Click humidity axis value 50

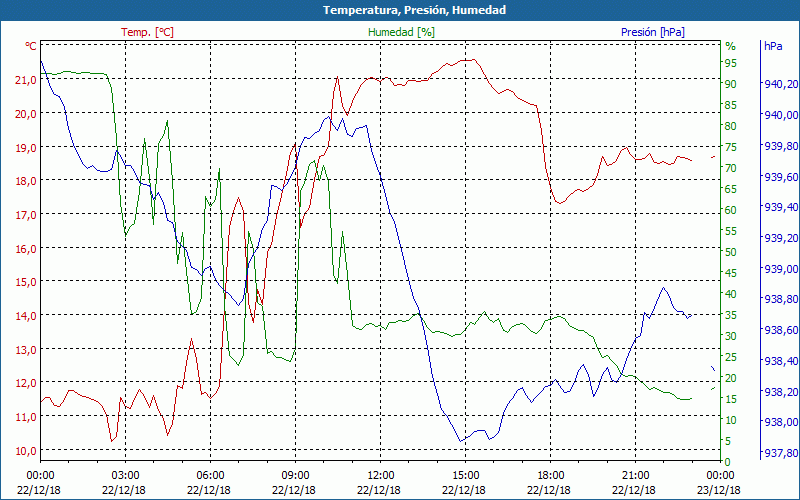pyautogui.click(x=731, y=252)
